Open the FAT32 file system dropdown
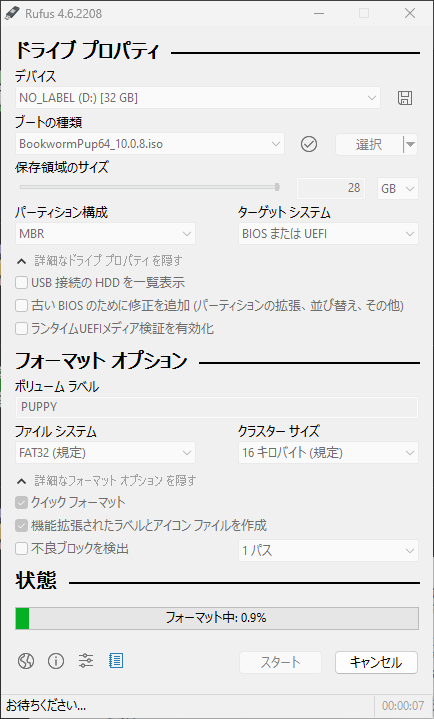This screenshot has width=434, height=719. point(106,453)
